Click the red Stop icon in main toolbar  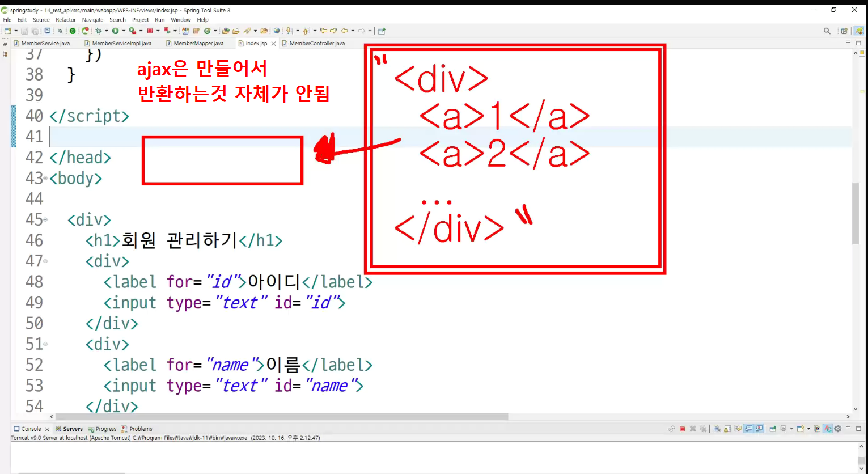click(x=150, y=31)
